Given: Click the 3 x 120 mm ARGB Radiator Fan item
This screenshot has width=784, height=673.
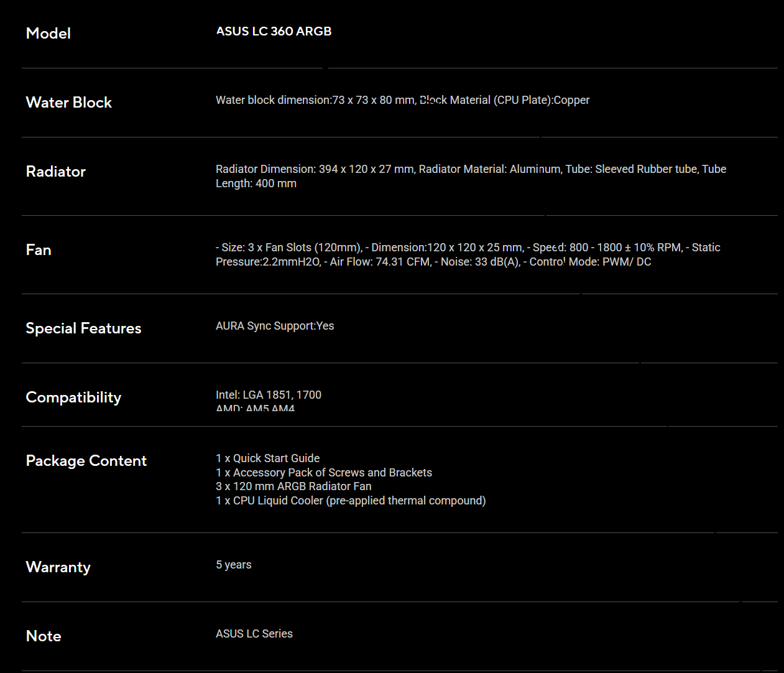Looking at the screenshot, I should (293, 486).
